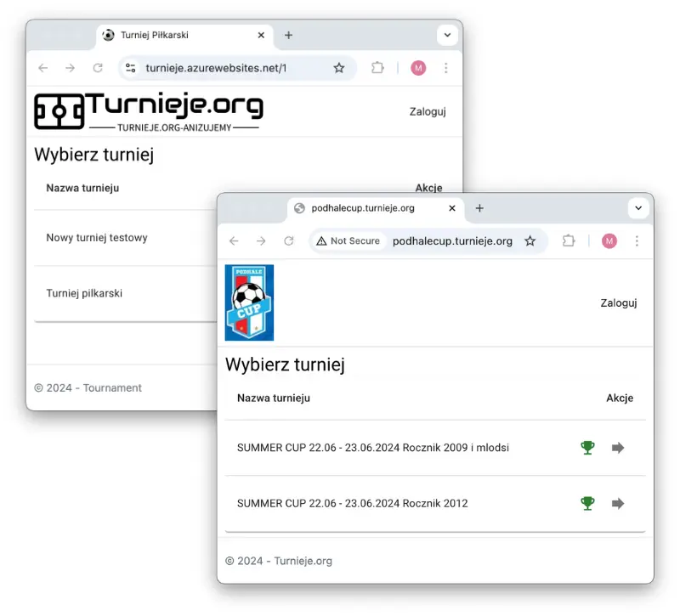Bookmark podhalecup.turnieje.org with star icon
680x616 pixels.
pyautogui.click(x=530, y=241)
